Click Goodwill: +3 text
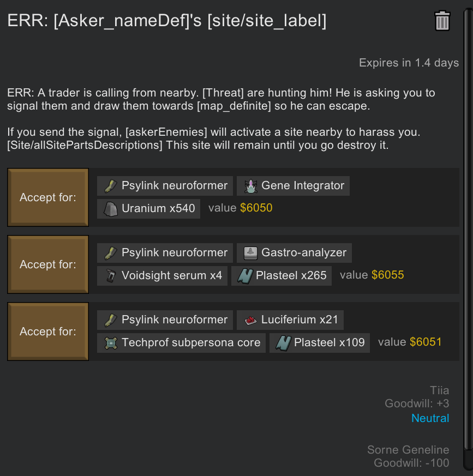 (417, 403)
